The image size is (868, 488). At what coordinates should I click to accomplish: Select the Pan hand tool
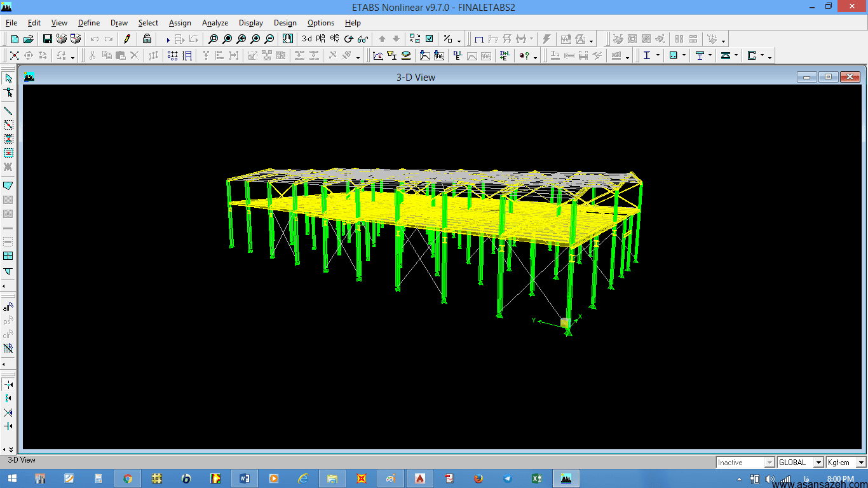287,39
